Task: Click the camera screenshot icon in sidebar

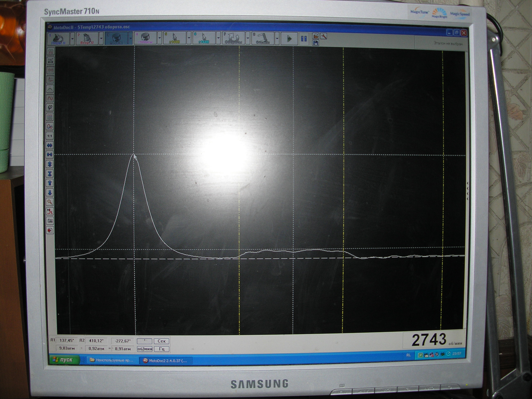Action: tap(50, 221)
